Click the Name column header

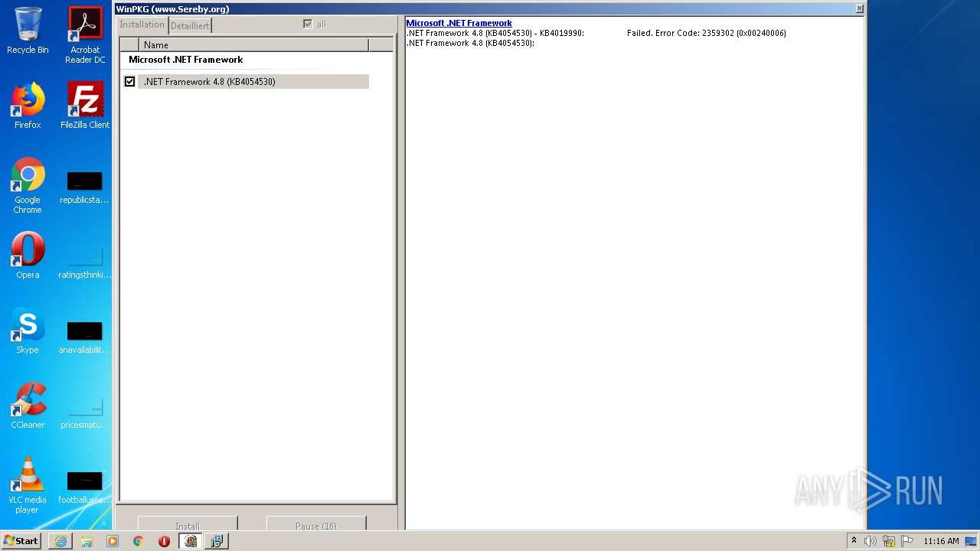coord(253,45)
